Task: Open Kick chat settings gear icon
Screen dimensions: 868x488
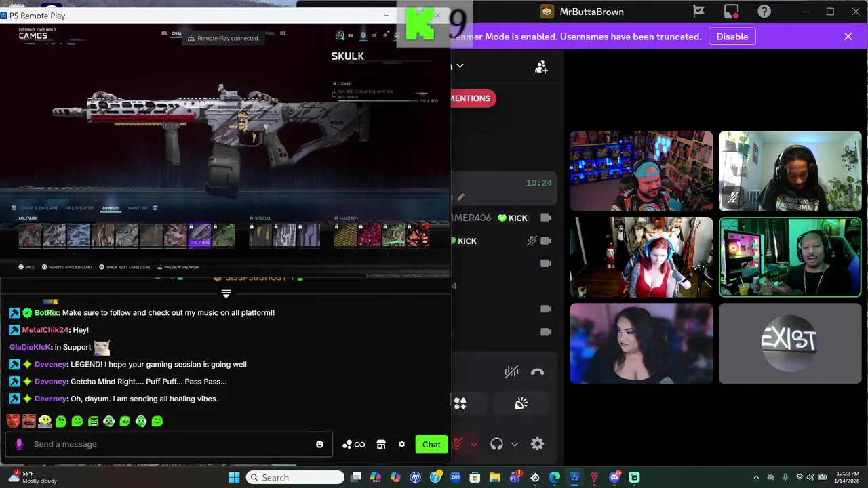Action: pyautogui.click(x=401, y=444)
